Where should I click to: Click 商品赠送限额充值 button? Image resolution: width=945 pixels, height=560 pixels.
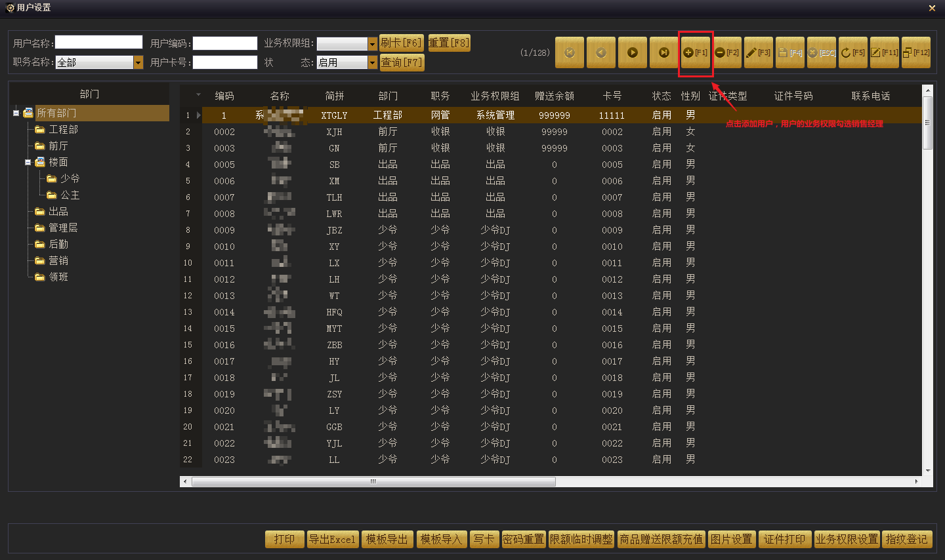coord(661,539)
